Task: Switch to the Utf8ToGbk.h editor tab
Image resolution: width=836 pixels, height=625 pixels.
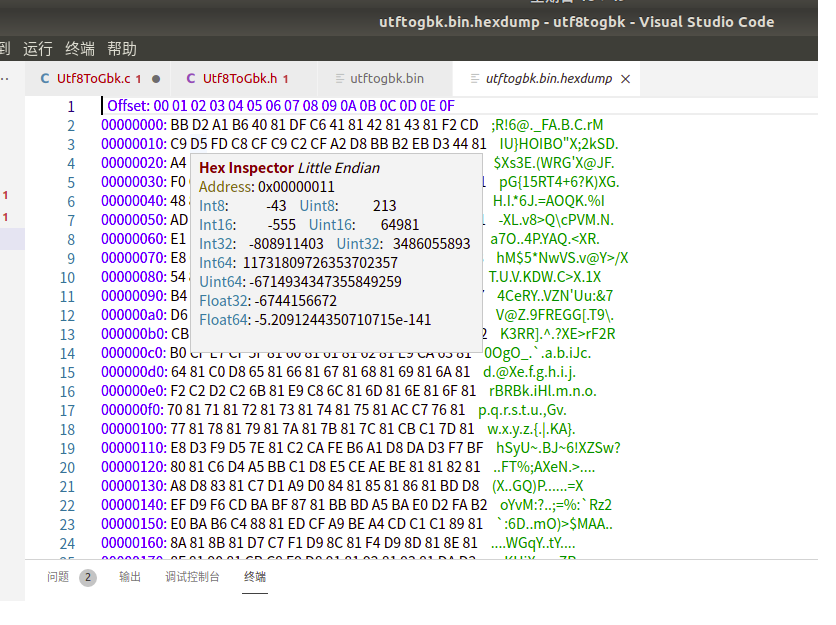Action: pos(238,78)
